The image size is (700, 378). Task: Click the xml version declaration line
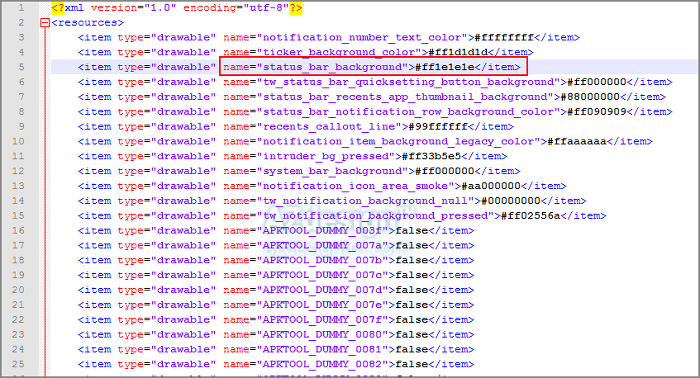[x=177, y=8]
